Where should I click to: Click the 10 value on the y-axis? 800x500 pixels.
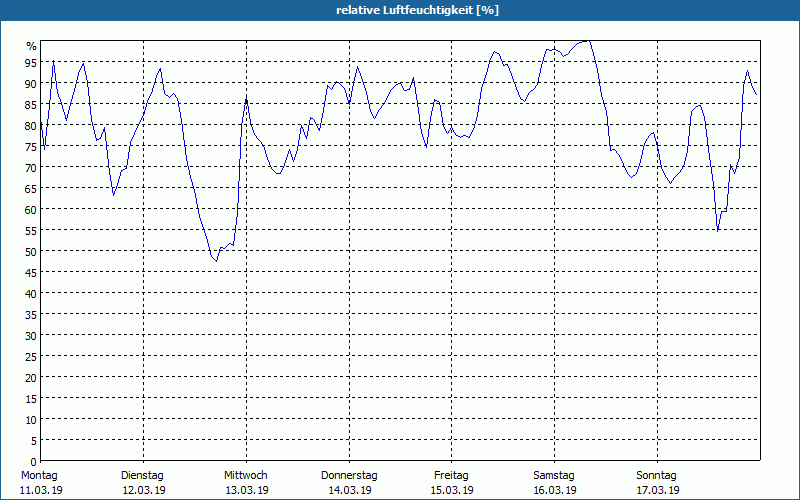(x=31, y=420)
